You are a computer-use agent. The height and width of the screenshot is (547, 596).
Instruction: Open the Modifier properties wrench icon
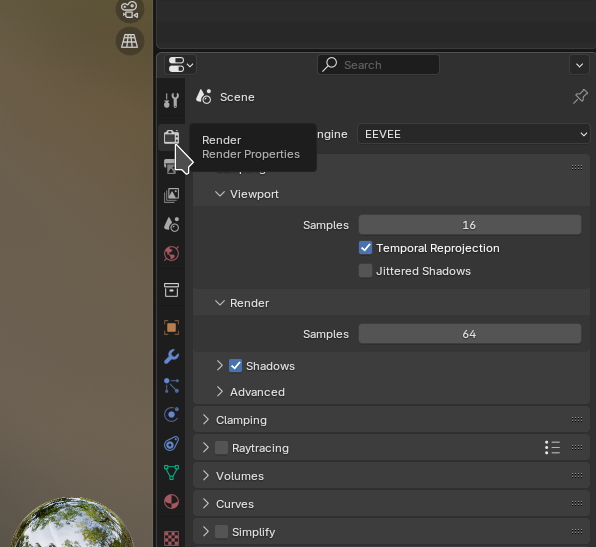pos(171,357)
